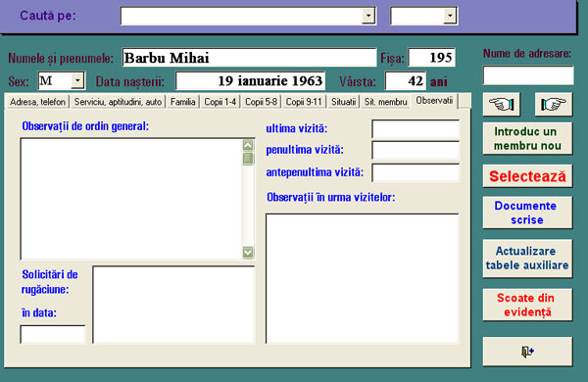Focus Observații în urma vizitelor text area
The width and height of the screenshot is (588, 382).
pos(363,278)
